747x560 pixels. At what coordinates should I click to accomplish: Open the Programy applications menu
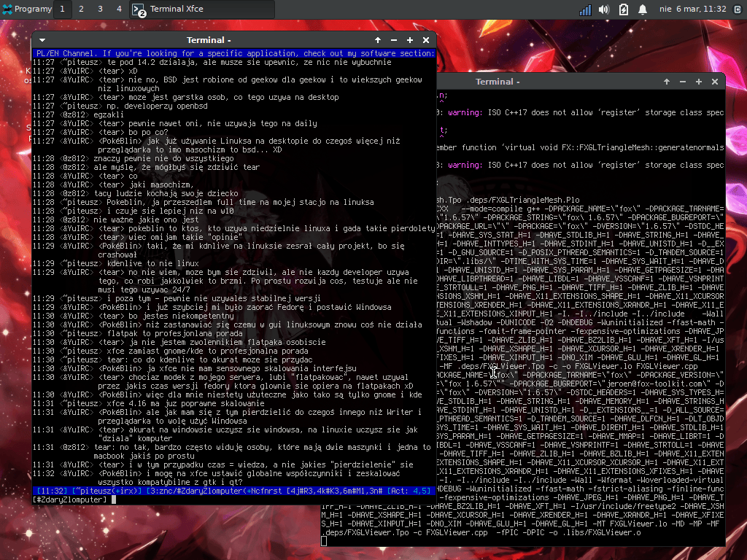pos(28,9)
